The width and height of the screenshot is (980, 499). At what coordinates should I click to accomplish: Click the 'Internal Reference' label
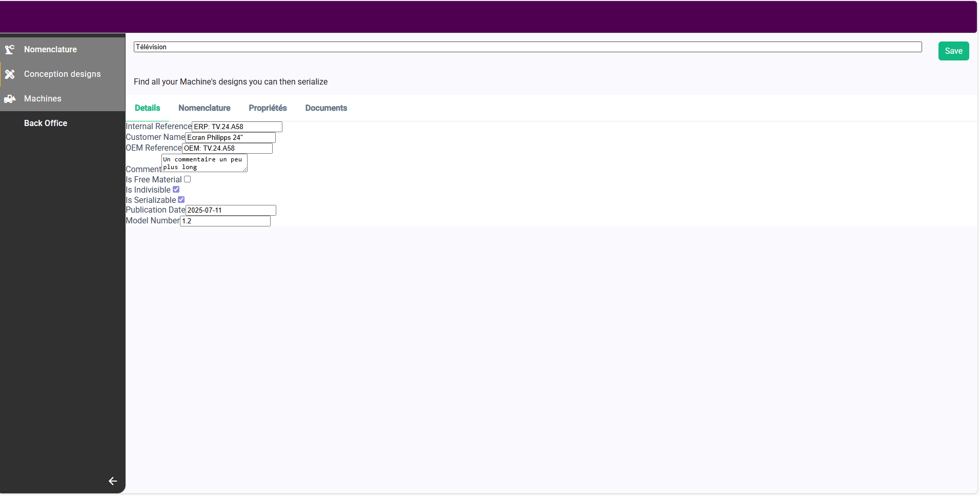(158, 127)
